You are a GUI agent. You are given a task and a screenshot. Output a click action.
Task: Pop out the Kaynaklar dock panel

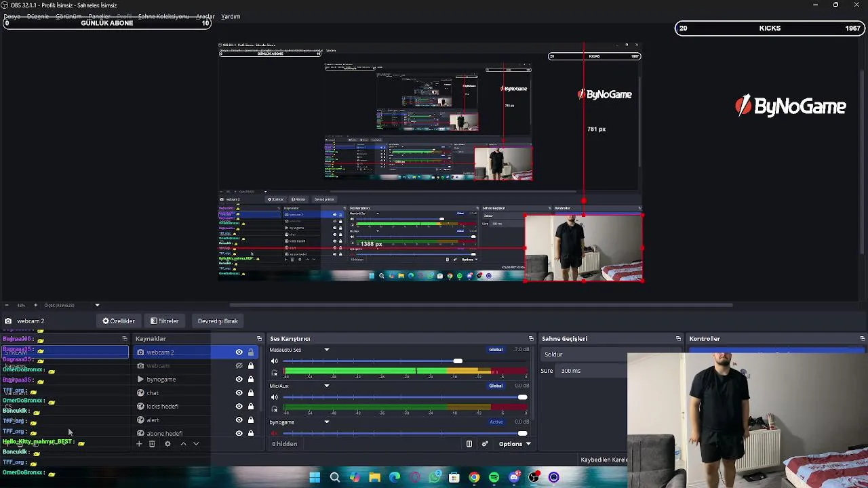click(x=259, y=339)
